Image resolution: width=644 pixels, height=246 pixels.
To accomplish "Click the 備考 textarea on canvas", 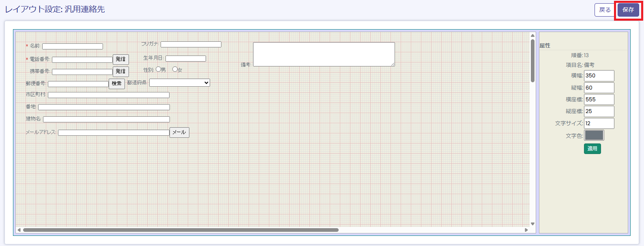I will click(324, 54).
